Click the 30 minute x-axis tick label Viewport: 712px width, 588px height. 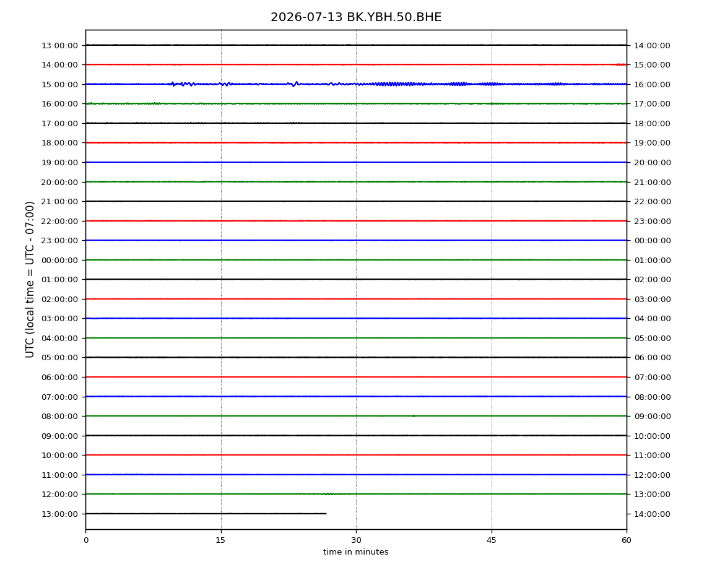(x=356, y=540)
